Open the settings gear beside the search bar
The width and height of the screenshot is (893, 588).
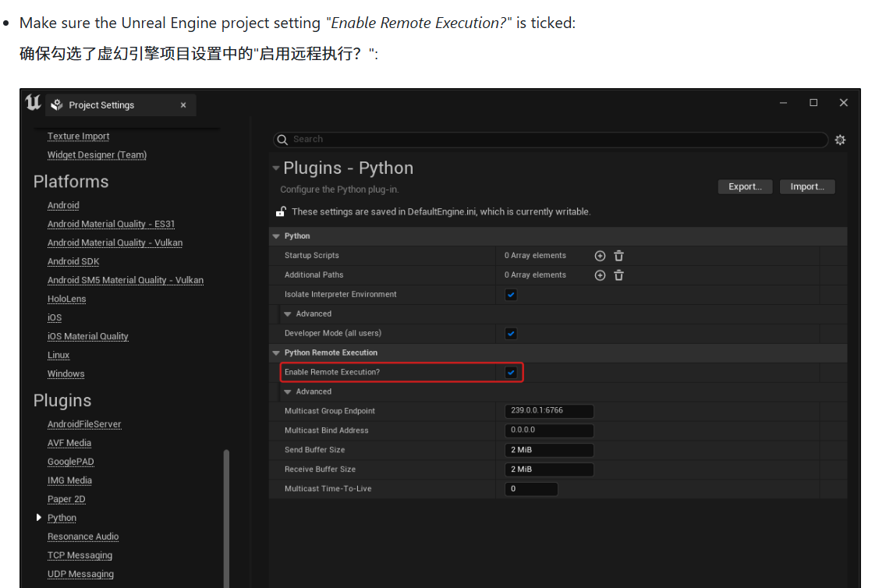coord(840,140)
